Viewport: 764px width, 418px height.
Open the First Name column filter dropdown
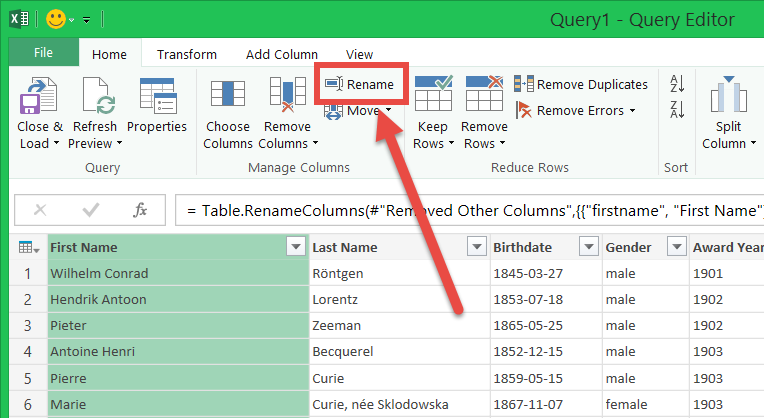pyautogui.click(x=295, y=247)
